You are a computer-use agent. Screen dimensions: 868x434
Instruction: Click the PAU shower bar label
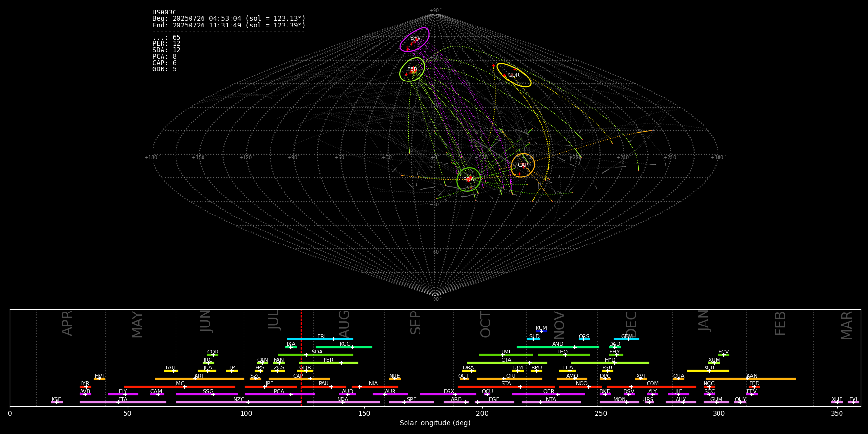point(324,384)
